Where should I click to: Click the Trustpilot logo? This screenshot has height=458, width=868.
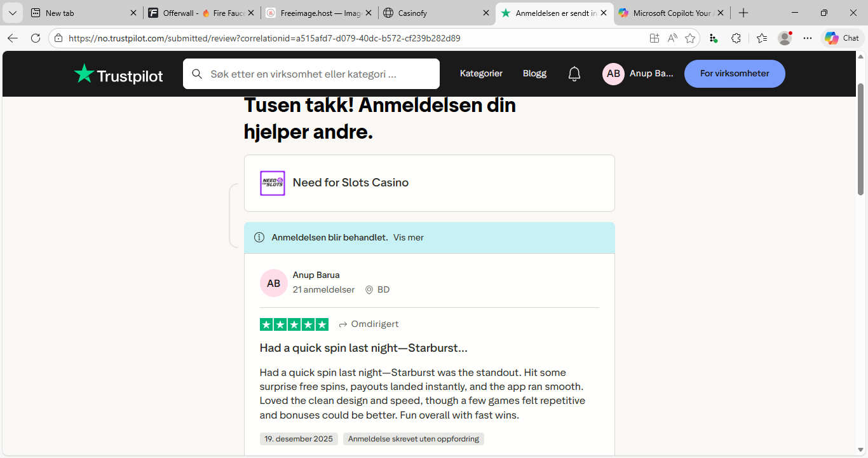119,74
